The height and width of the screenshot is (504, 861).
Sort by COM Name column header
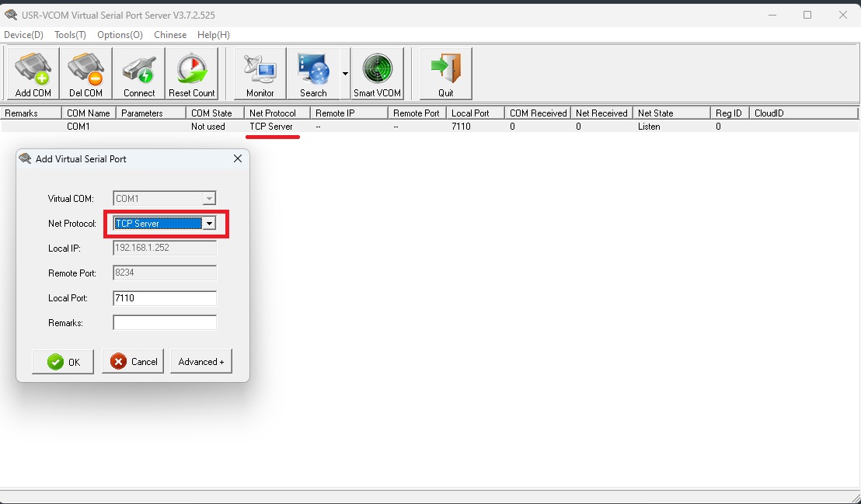click(x=89, y=113)
